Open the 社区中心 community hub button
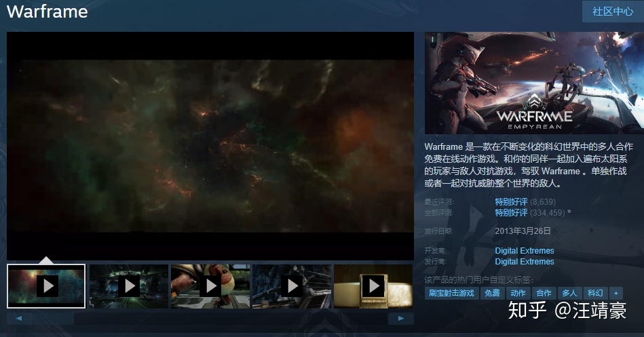 [x=613, y=12]
